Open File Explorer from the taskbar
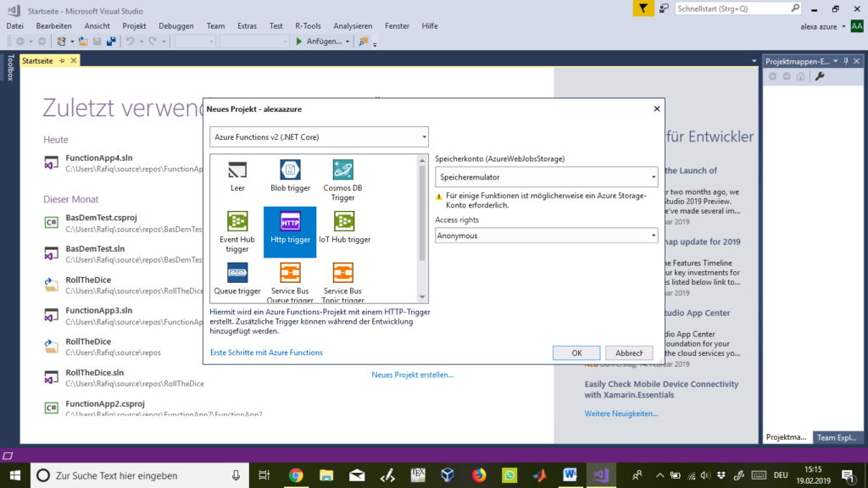Screen dimensions: 868x488 tap(326, 475)
